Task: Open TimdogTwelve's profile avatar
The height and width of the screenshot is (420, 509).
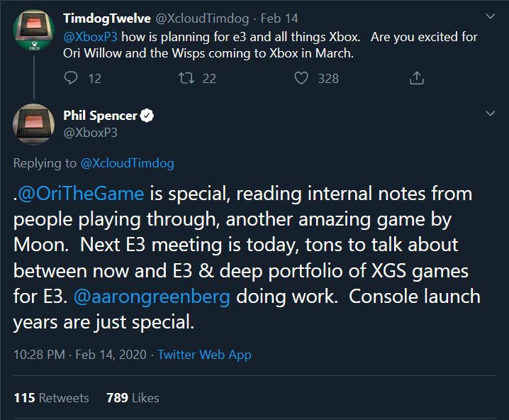Action: pos(33,33)
